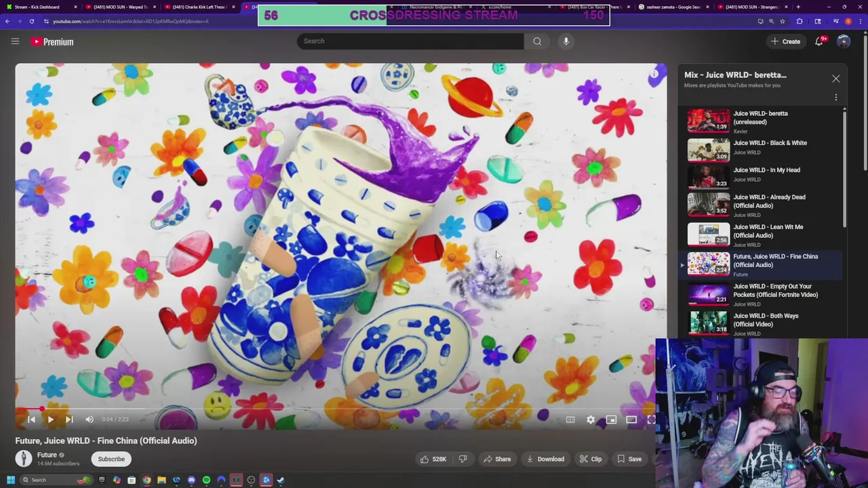Switch to the Charlie Kirk Left These tab
This screenshot has height=488, width=868.
point(199,7)
